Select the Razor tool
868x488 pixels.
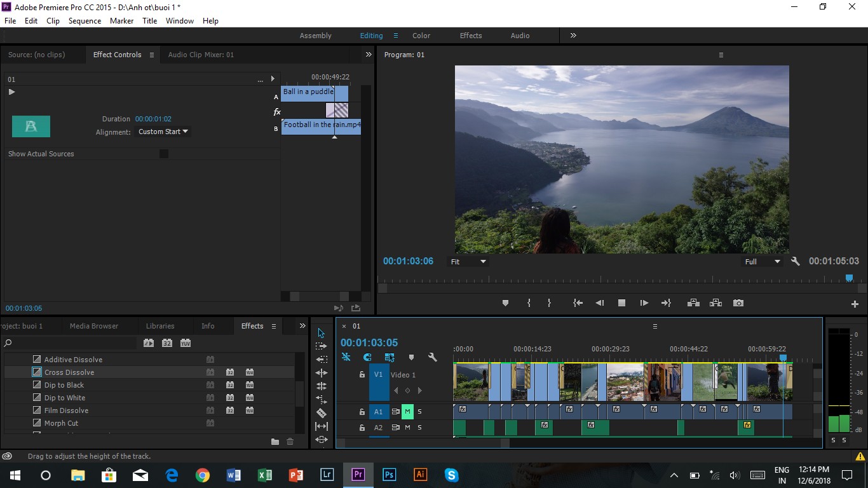tap(321, 413)
